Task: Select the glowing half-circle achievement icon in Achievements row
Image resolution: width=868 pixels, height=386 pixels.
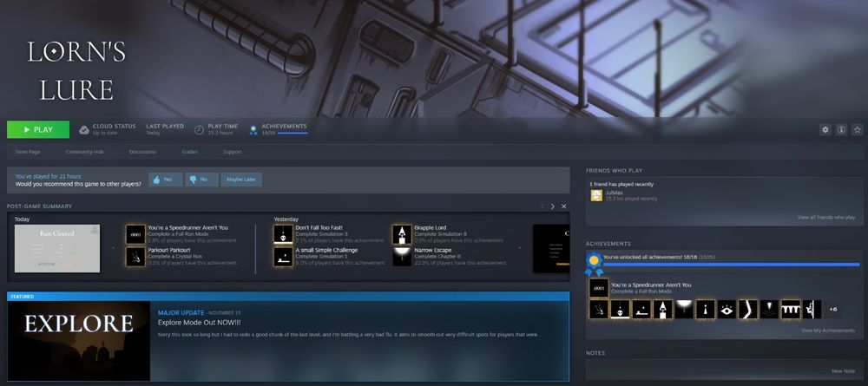Action: [x=684, y=310]
